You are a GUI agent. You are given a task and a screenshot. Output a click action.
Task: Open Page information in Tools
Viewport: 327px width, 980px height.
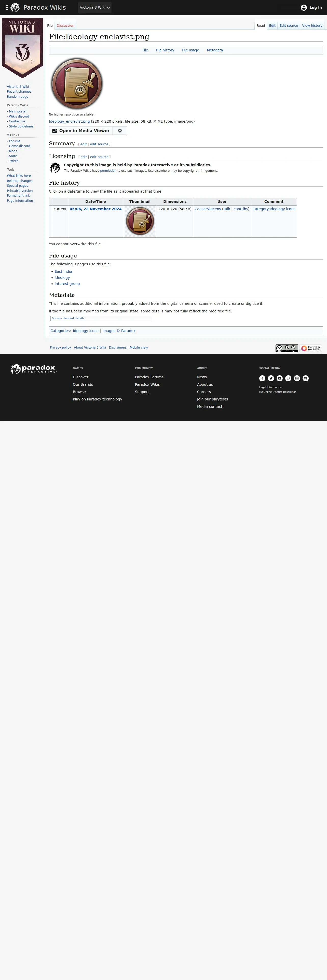click(20, 200)
